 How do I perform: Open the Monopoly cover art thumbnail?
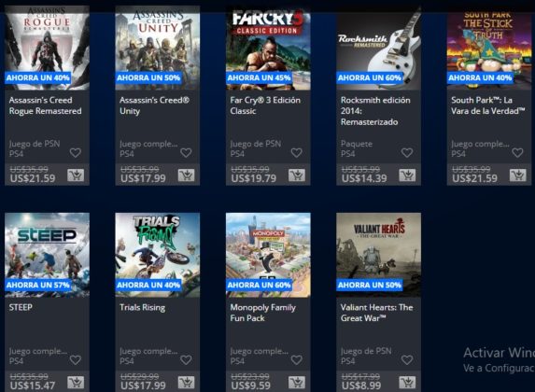coord(268,255)
